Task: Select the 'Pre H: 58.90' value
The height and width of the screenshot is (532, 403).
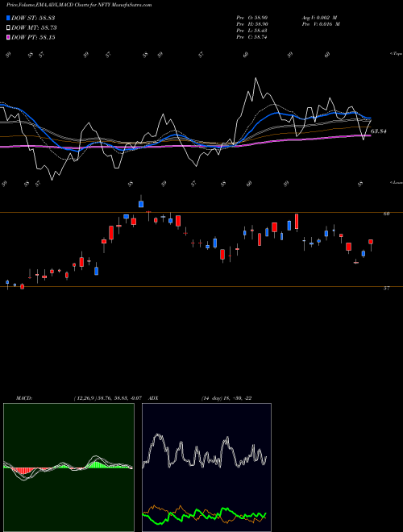Action: pyautogui.click(x=252, y=24)
